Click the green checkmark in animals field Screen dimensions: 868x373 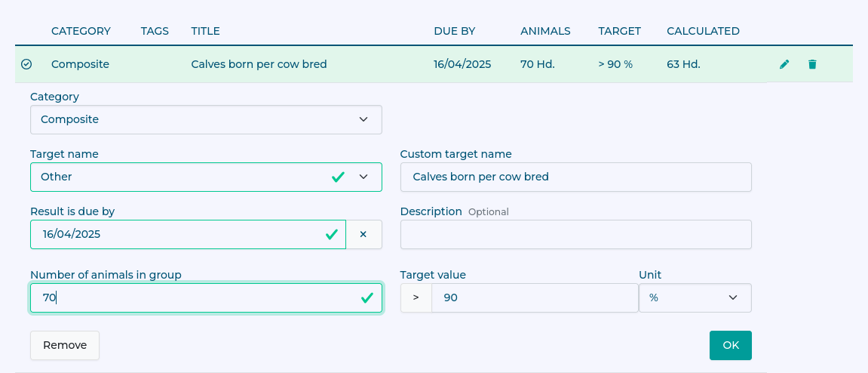point(367,297)
